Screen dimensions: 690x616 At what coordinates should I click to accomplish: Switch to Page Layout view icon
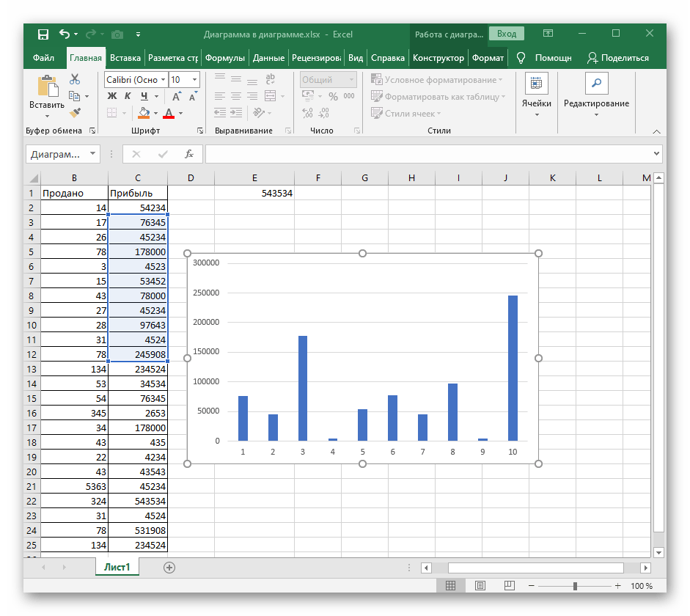coord(480,586)
